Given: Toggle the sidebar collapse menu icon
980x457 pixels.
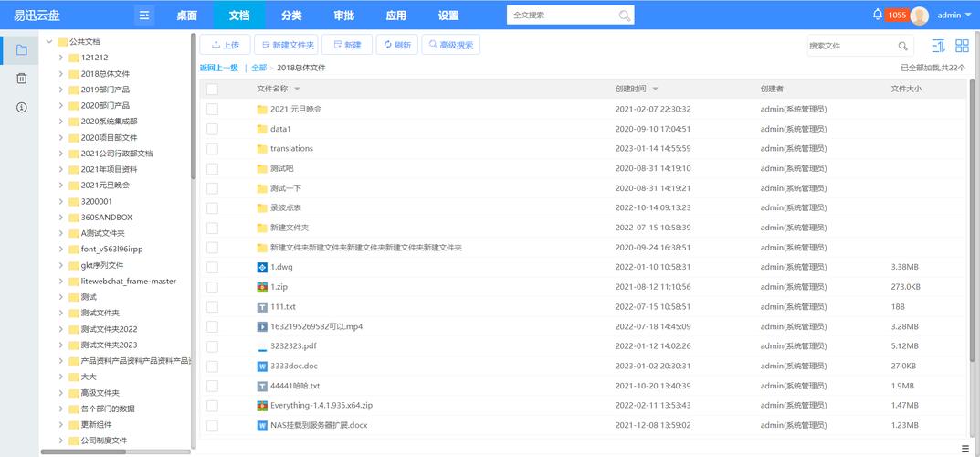Looking at the screenshot, I should click(144, 16).
